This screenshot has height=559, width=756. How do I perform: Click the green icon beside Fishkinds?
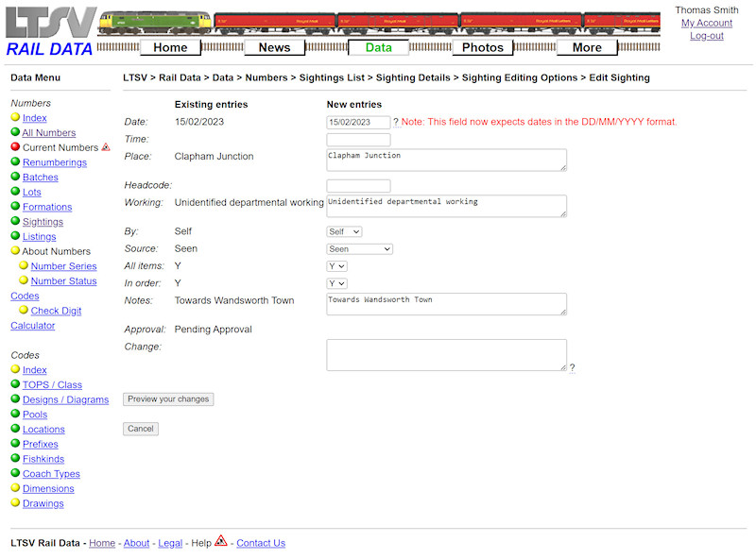(x=16, y=458)
